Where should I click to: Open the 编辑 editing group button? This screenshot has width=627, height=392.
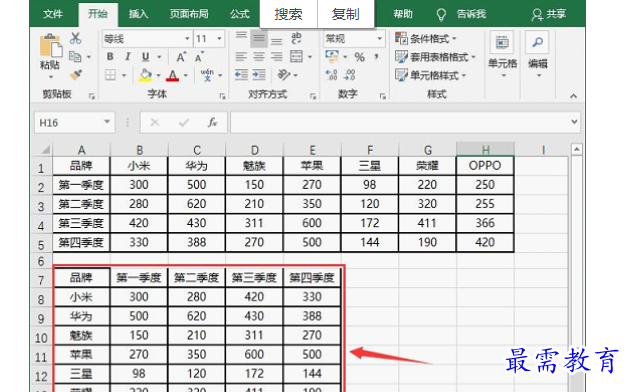coord(538,54)
